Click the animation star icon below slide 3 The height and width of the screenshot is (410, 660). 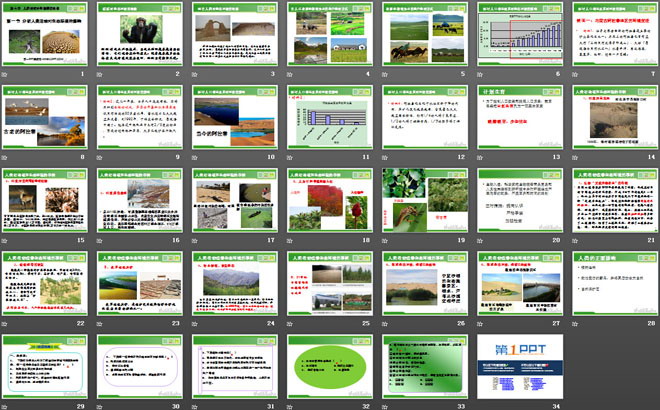195,75
